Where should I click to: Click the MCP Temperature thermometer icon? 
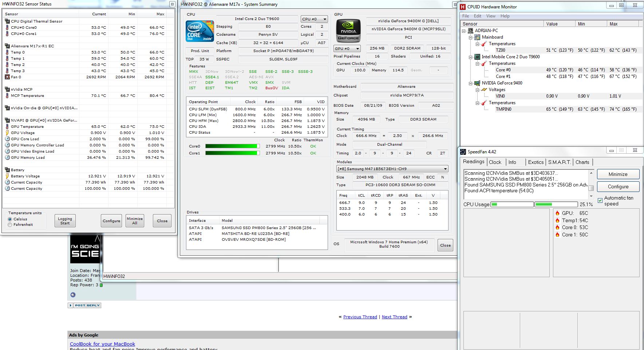(x=7, y=95)
